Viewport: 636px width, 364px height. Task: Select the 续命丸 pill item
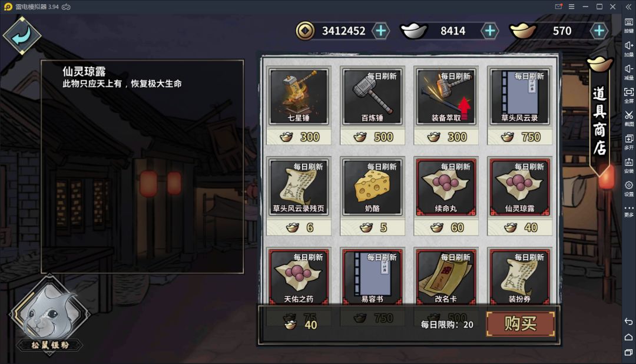[446, 187]
